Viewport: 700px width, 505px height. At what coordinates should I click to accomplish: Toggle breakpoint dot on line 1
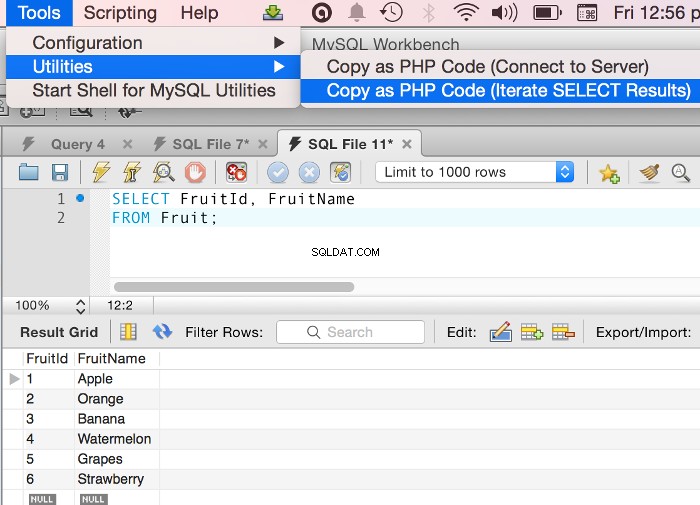click(80, 198)
